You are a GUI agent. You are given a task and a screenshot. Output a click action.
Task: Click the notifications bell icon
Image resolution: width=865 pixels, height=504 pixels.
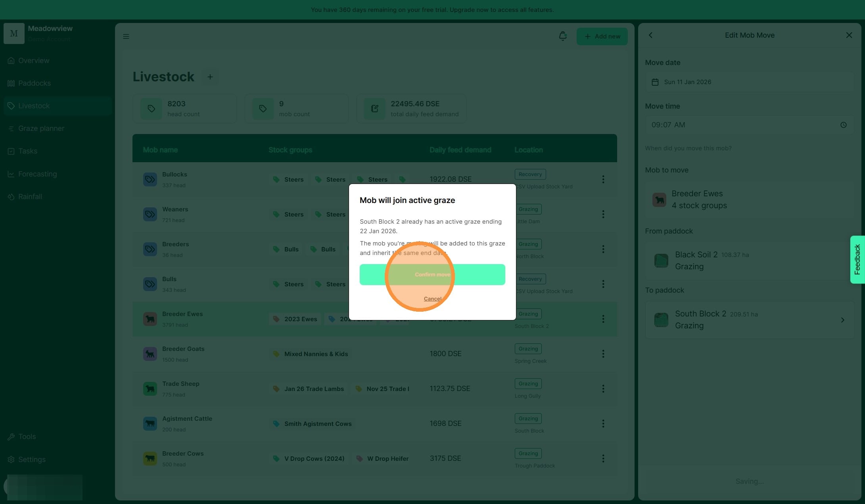tap(562, 36)
